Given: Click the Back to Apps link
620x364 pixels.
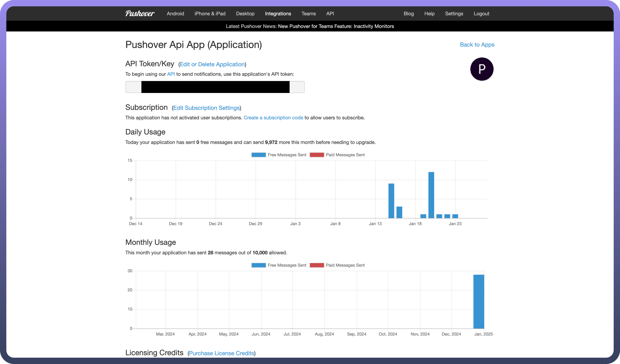Looking at the screenshot, I should (x=477, y=45).
